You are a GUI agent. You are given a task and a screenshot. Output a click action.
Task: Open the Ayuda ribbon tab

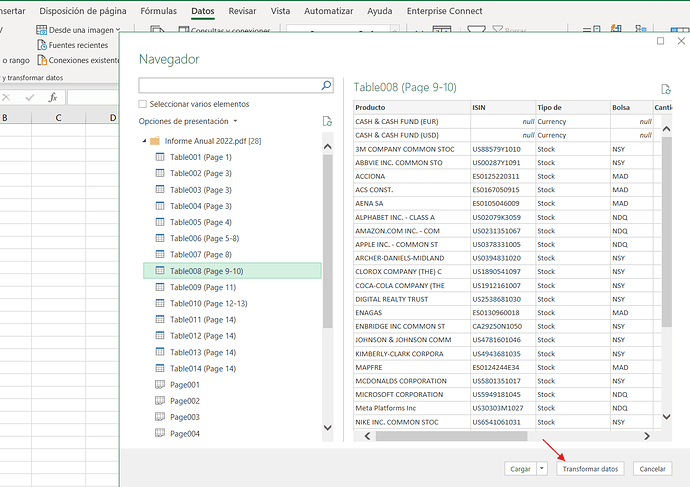(380, 11)
